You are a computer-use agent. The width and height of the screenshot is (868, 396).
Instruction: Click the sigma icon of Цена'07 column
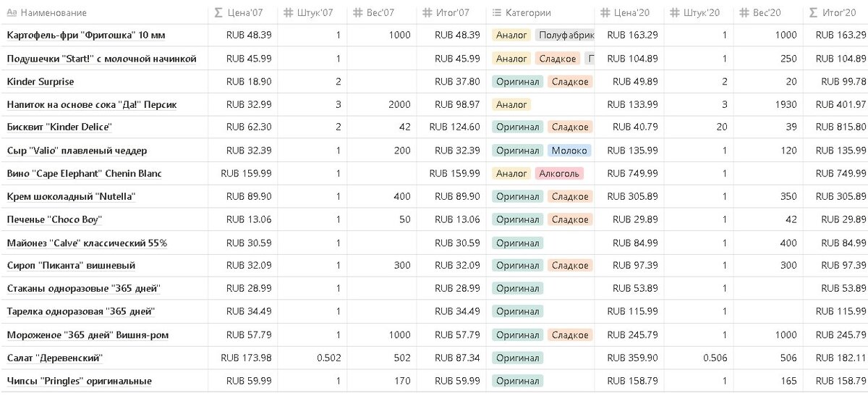218,13
